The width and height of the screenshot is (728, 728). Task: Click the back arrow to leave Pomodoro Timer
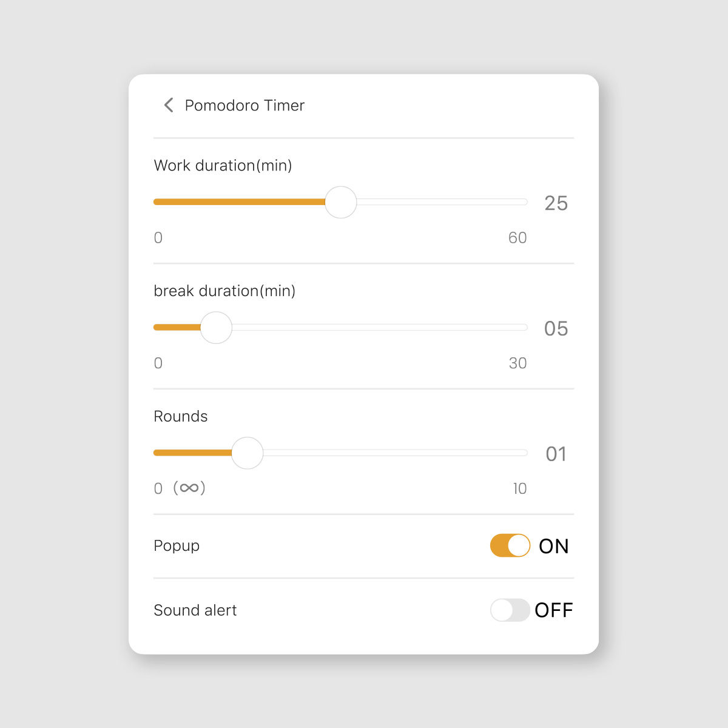(168, 105)
